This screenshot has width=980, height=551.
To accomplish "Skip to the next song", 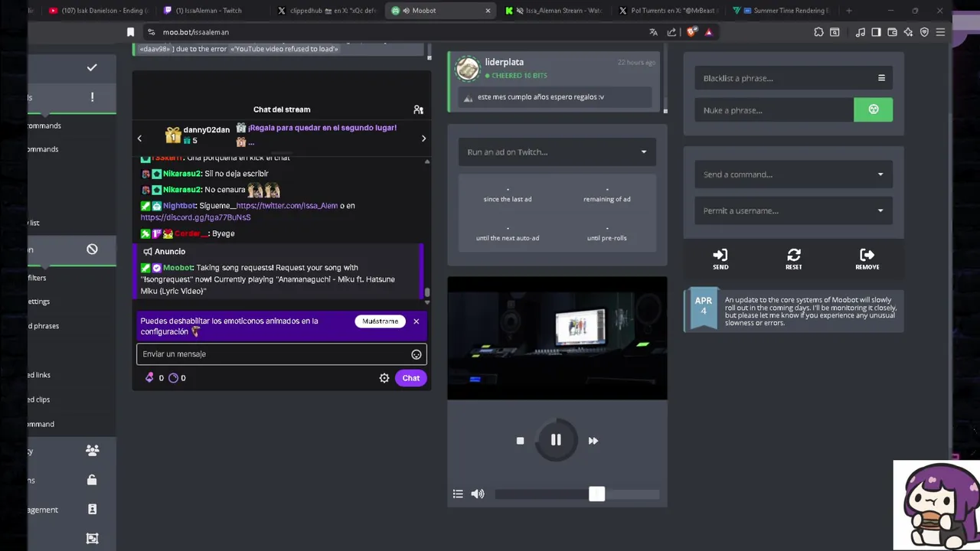I will 593,441.
